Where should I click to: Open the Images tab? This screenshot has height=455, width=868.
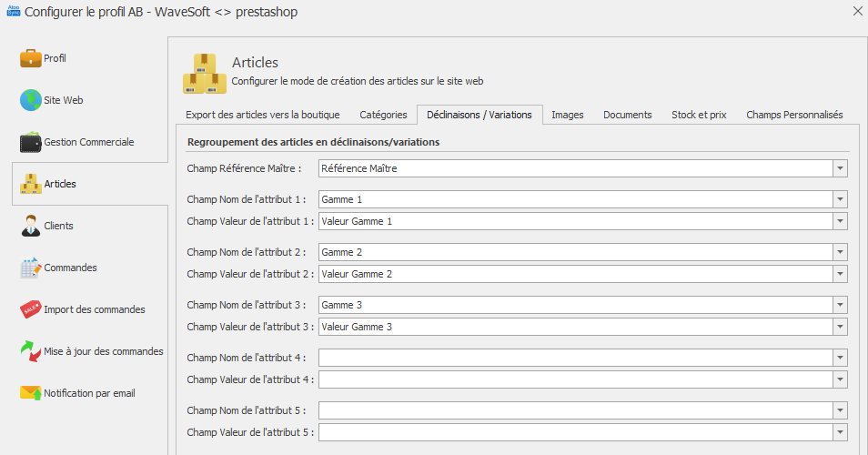568,115
